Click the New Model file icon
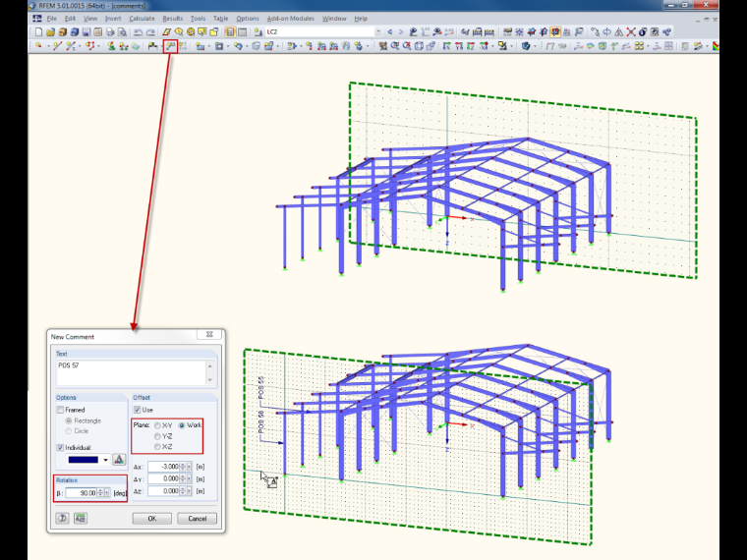This screenshot has height=560, width=747. tap(38, 32)
